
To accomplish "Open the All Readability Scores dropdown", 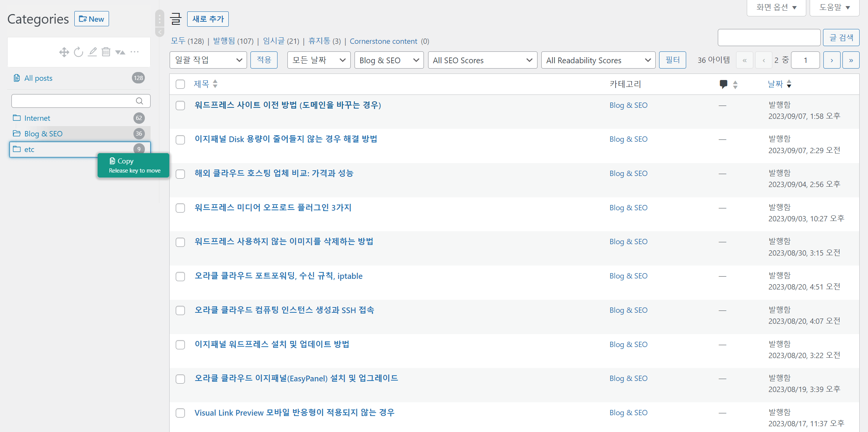I will [x=598, y=60].
